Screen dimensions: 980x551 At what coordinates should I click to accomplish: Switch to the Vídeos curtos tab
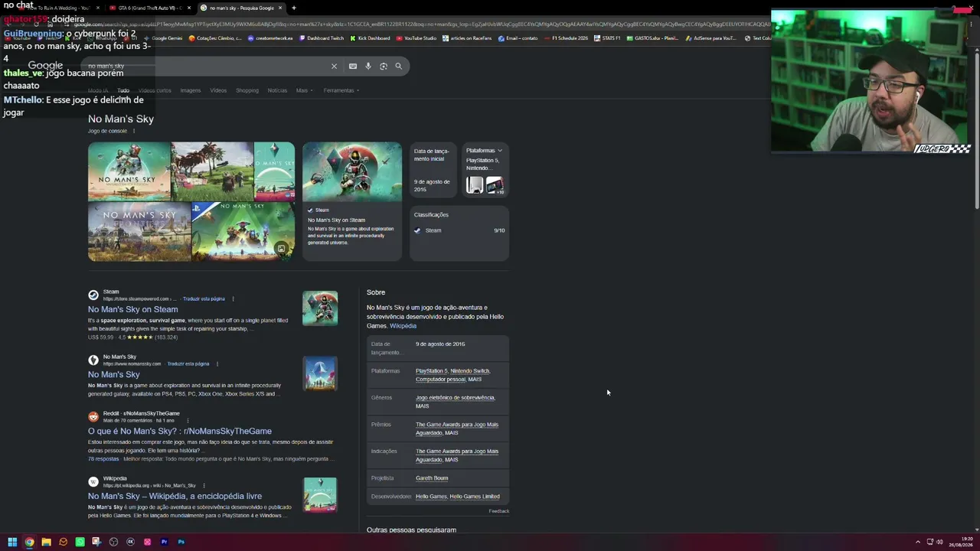155,90
